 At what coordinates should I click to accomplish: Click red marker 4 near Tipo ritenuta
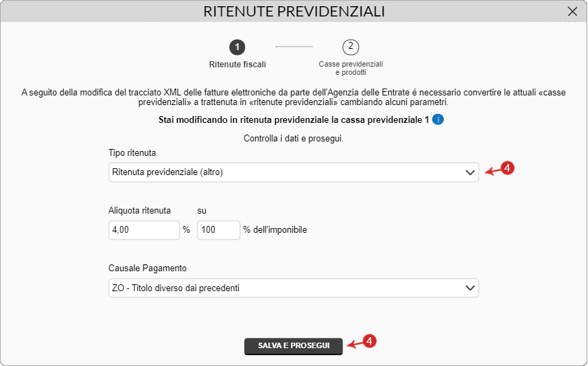click(x=507, y=168)
